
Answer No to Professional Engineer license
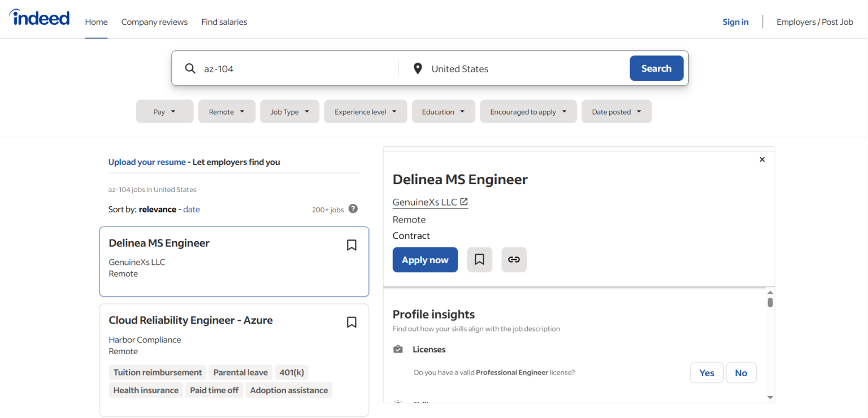tap(741, 373)
